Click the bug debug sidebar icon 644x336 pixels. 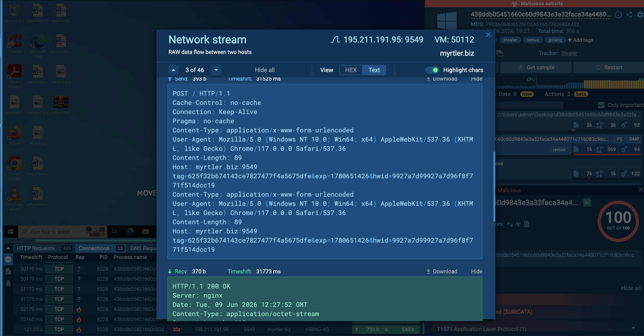pos(8,283)
